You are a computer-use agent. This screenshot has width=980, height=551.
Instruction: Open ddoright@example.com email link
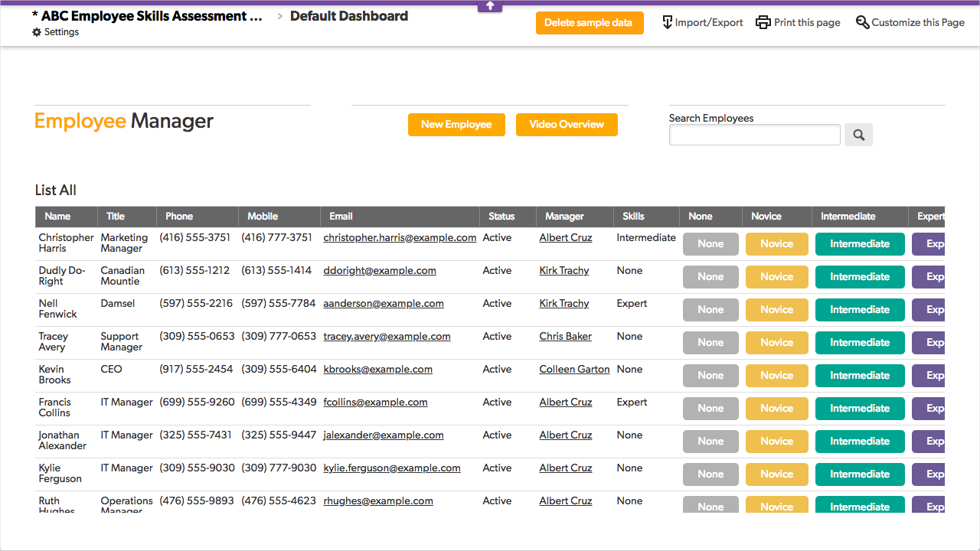point(380,271)
